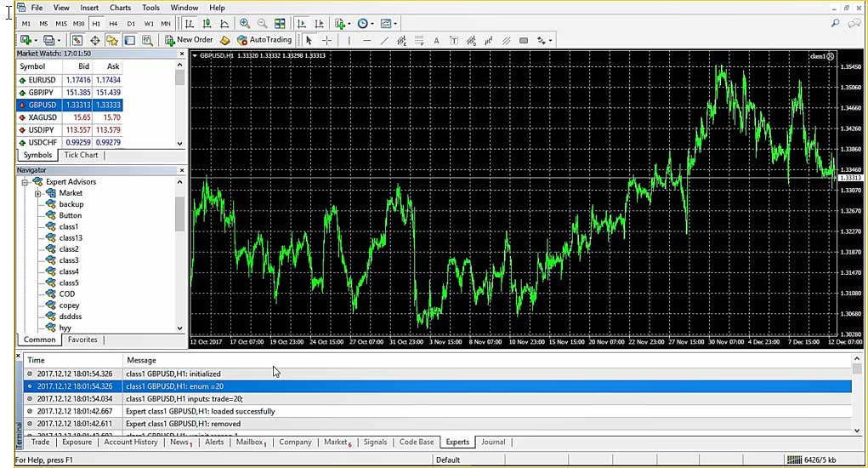Zoom in on the chart
The height and width of the screenshot is (468, 868).
245,23
